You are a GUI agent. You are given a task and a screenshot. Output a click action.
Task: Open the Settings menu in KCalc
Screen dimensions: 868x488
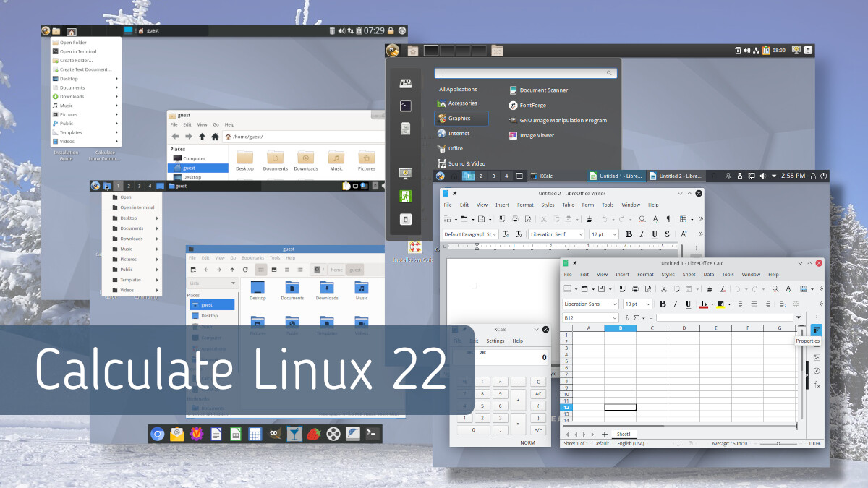click(x=495, y=341)
